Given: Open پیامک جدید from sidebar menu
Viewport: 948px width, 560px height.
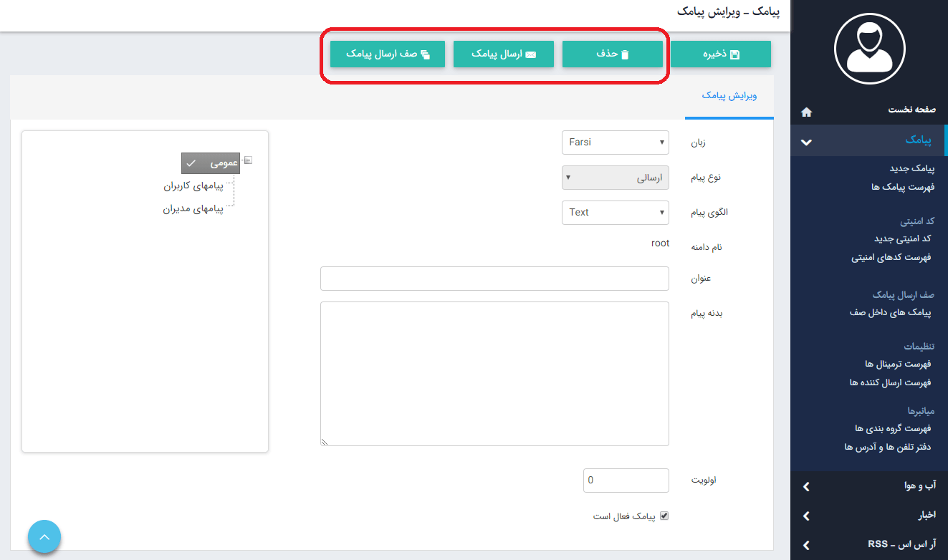Looking at the screenshot, I should [906, 169].
